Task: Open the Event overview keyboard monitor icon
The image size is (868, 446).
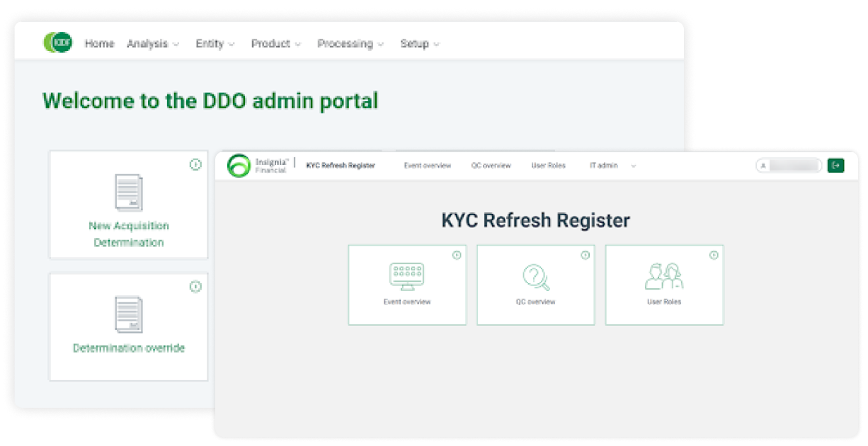Action: 407,276
